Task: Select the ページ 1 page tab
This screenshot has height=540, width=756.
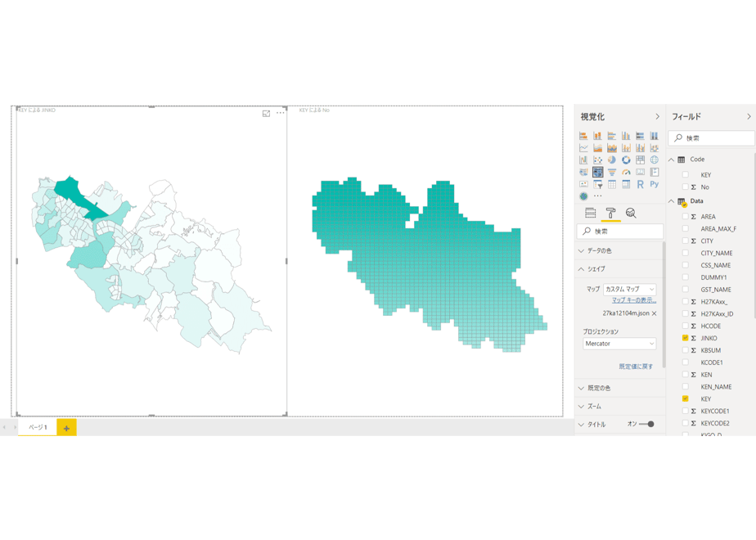Action: [x=37, y=427]
